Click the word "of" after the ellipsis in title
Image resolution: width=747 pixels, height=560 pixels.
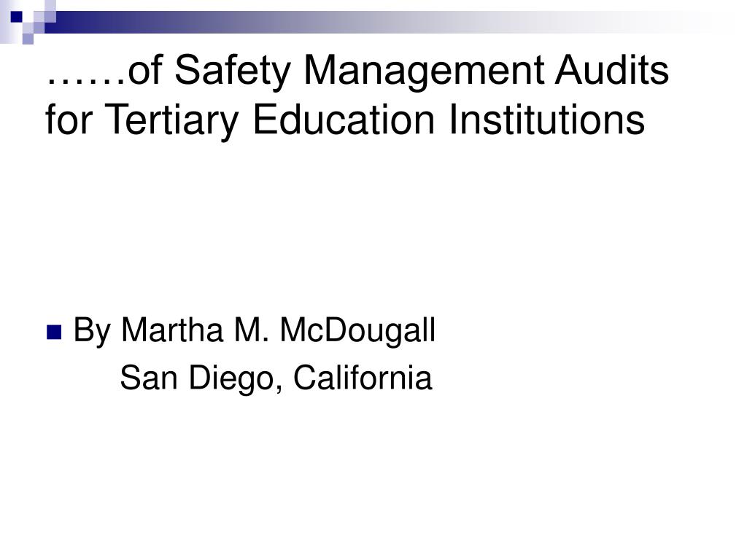tap(146, 69)
